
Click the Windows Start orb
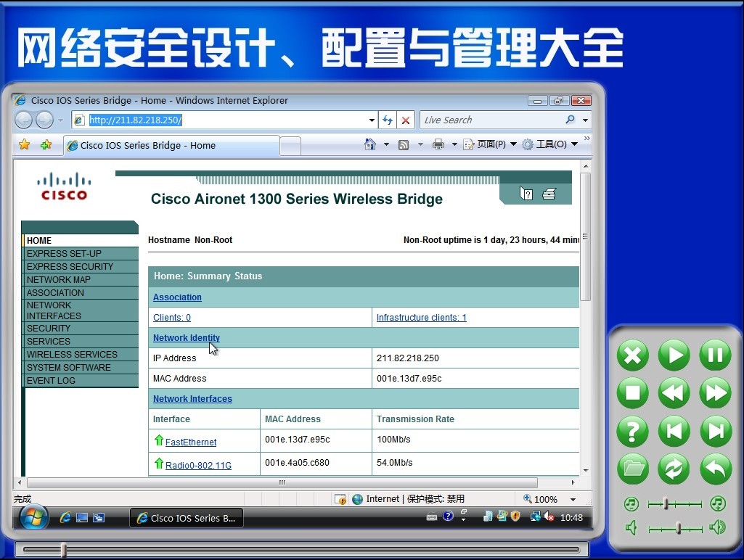tap(33, 517)
